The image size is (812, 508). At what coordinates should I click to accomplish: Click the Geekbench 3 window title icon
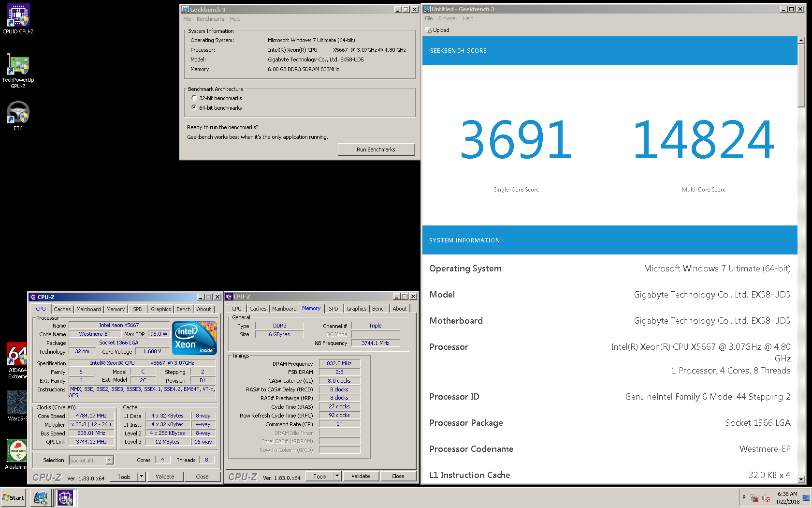click(185, 9)
